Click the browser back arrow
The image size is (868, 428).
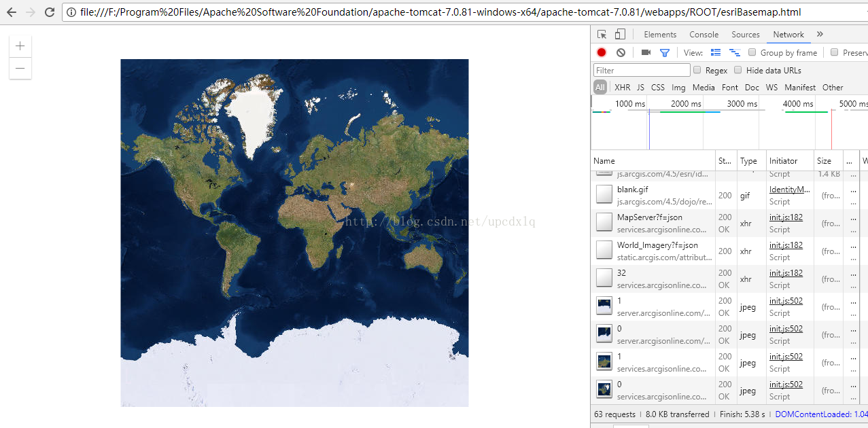[12, 12]
